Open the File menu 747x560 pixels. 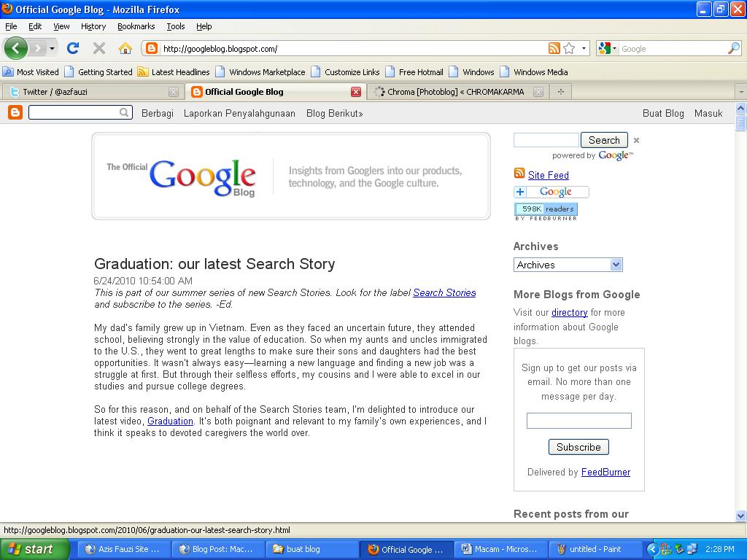click(x=11, y=26)
